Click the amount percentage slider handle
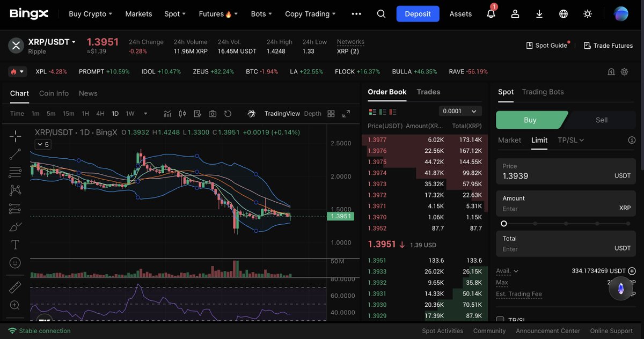Screen dimensions: 644x339 pos(503,224)
